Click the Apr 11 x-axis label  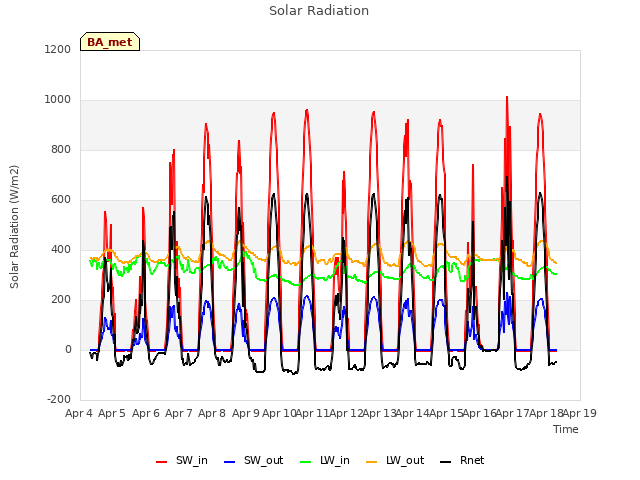312,413
